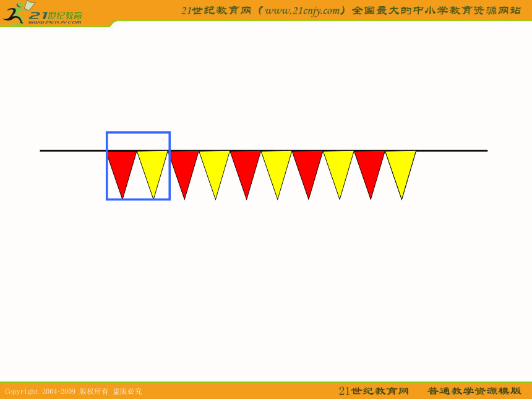The image size is (532, 399).
Task: Click the www.21cnjy.com header text
Action: click(302, 11)
